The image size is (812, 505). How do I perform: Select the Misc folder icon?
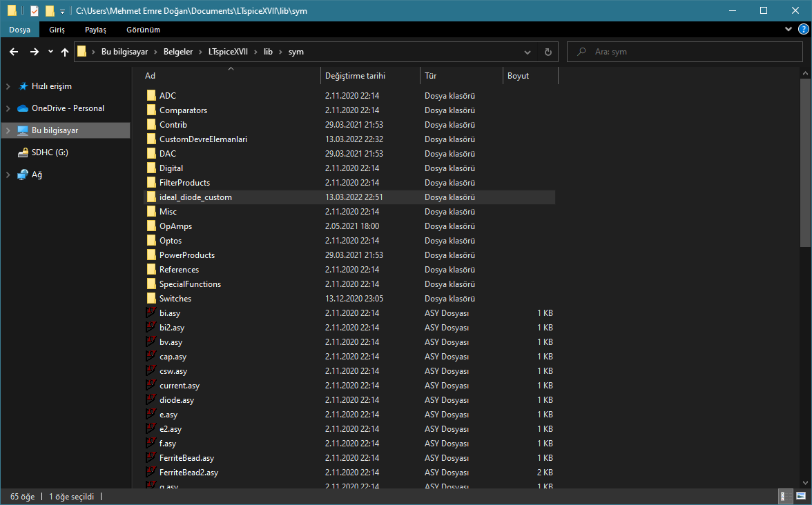(x=151, y=212)
